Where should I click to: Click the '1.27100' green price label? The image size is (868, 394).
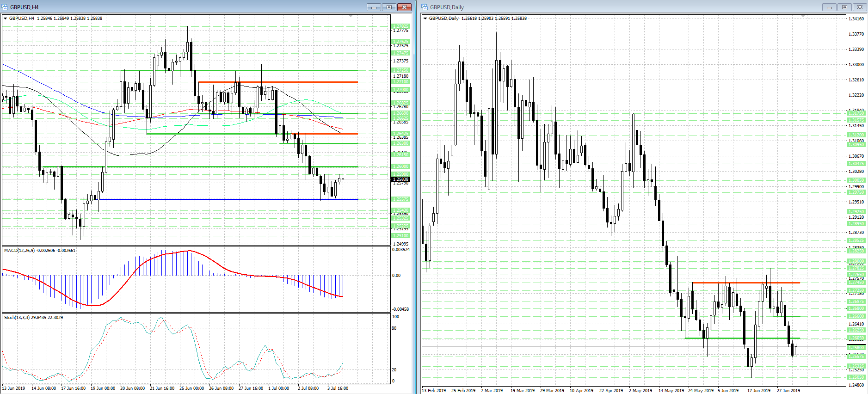point(400,82)
